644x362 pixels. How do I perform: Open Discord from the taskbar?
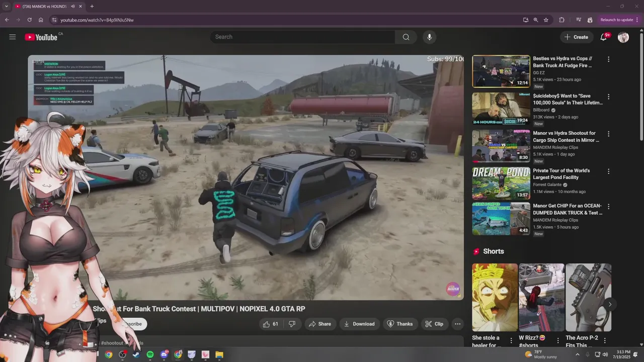164,354
